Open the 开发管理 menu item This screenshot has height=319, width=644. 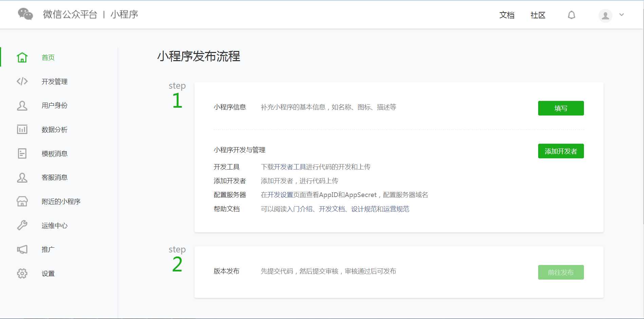click(55, 82)
